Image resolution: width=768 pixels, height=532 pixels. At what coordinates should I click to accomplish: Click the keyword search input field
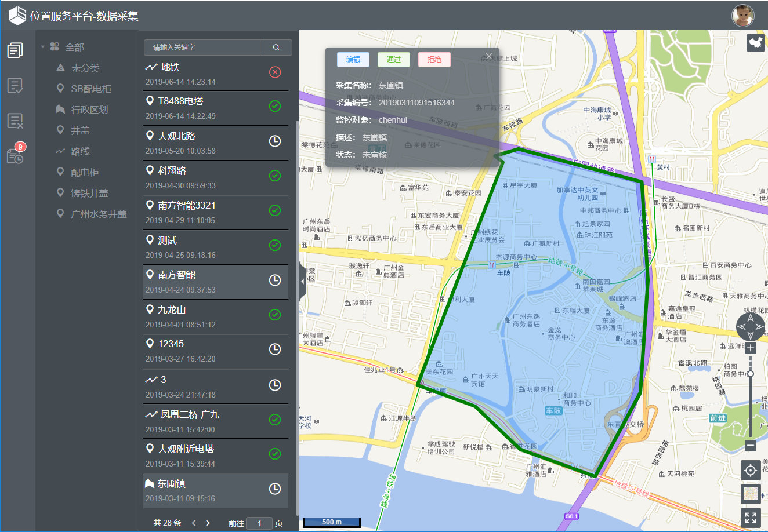(x=202, y=48)
